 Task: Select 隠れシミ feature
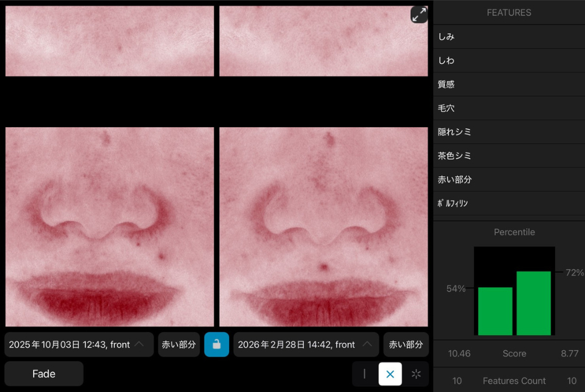coord(508,132)
